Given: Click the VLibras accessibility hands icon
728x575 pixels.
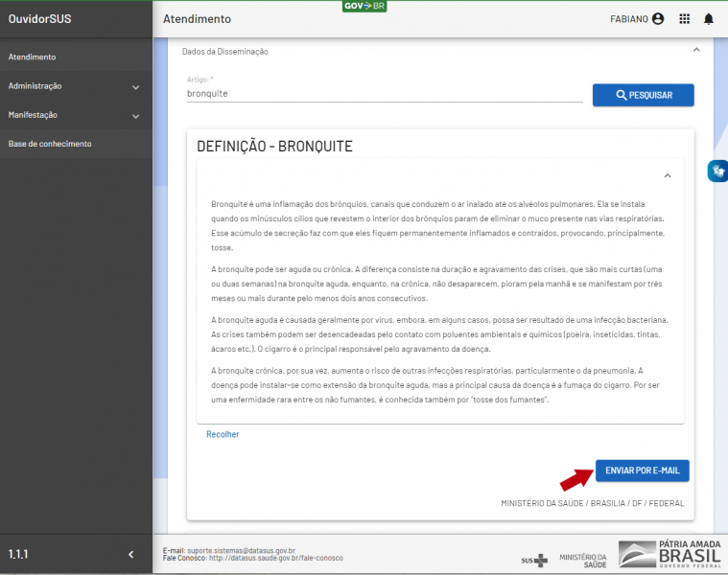Looking at the screenshot, I should pyautogui.click(x=717, y=171).
